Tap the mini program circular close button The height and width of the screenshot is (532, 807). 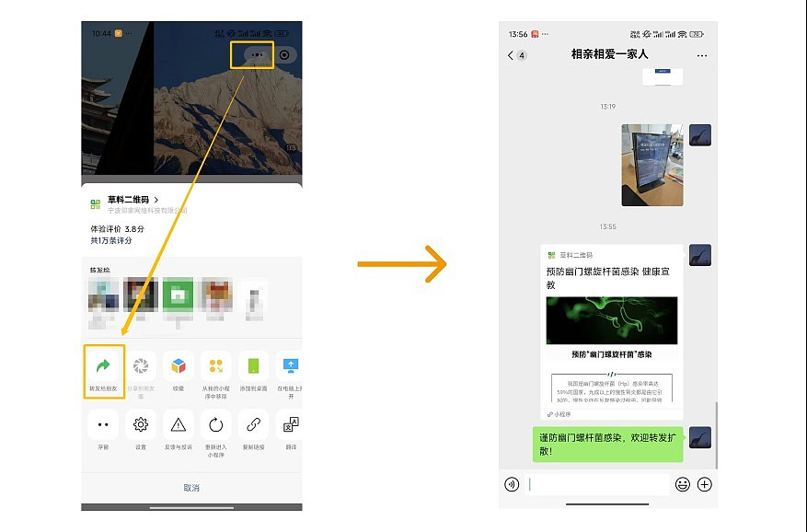tap(284, 54)
